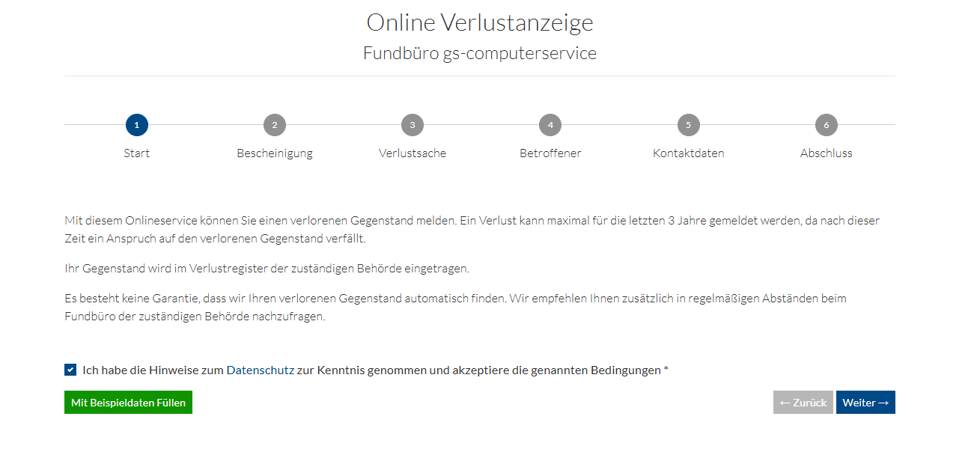Open the 'Abschluss' step label
980x458 pixels.
(826, 153)
